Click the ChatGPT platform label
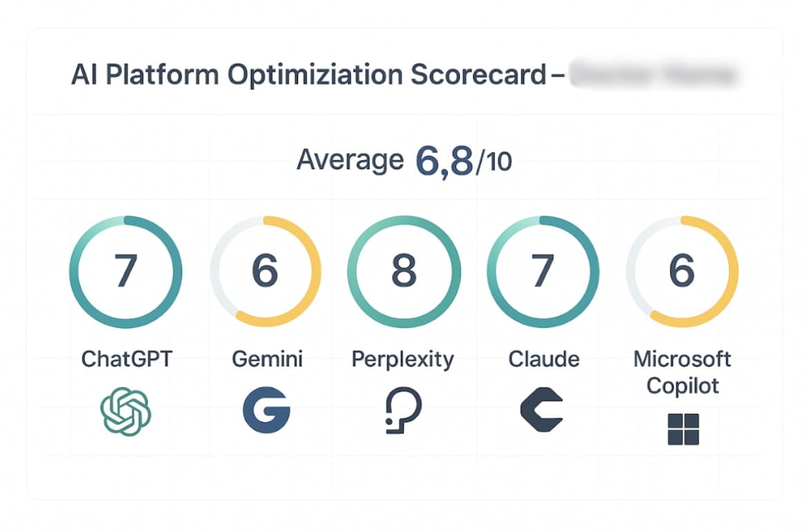This screenshot has width=809, height=532. click(125, 359)
